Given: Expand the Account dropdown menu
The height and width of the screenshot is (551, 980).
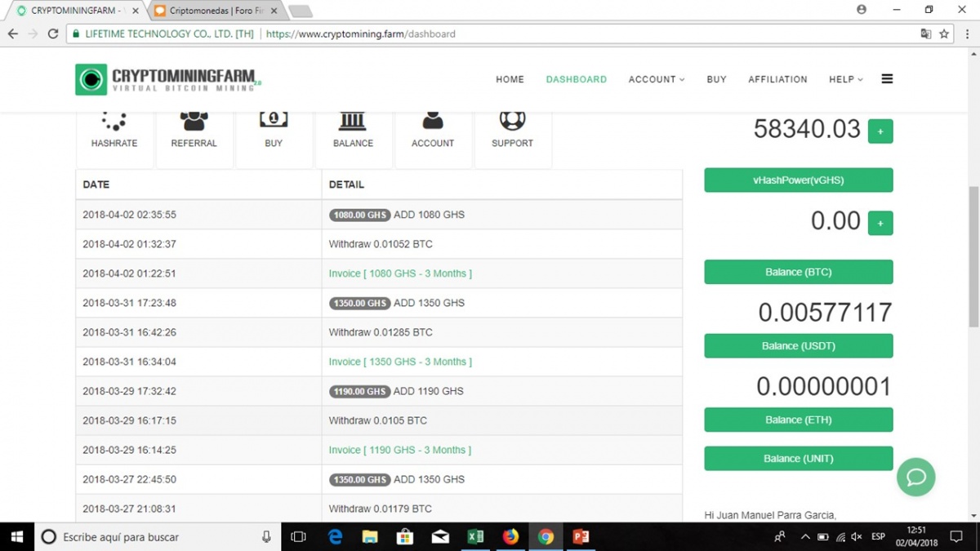Looking at the screenshot, I should tap(656, 79).
